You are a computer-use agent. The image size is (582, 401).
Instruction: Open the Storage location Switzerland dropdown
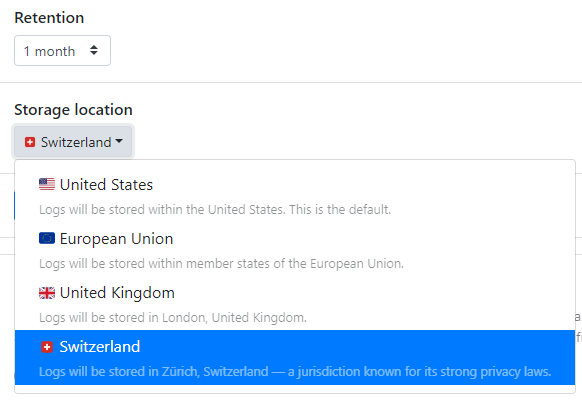[73, 141]
